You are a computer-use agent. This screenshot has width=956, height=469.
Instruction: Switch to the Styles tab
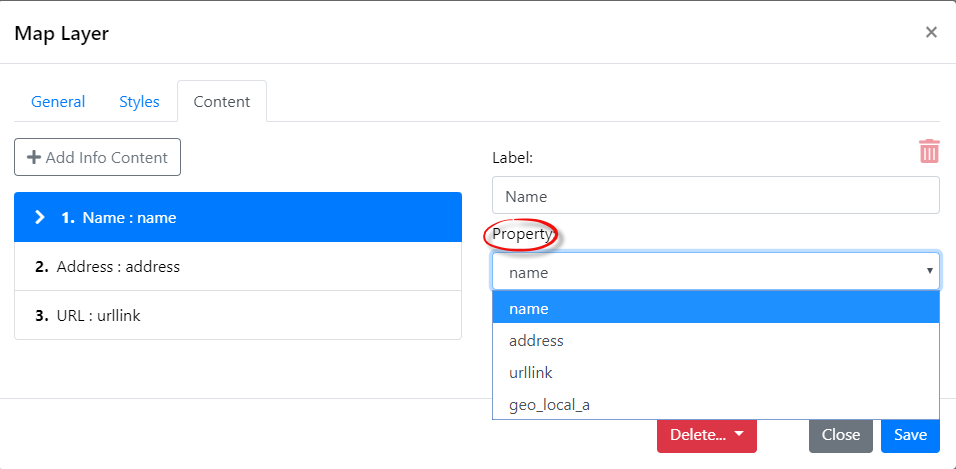point(139,102)
